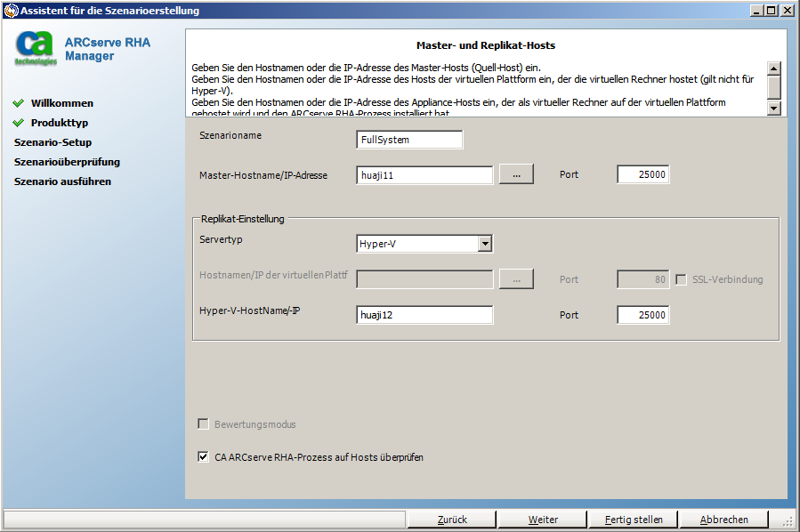Click the green checkmark beside Willkommen

(x=19, y=103)
